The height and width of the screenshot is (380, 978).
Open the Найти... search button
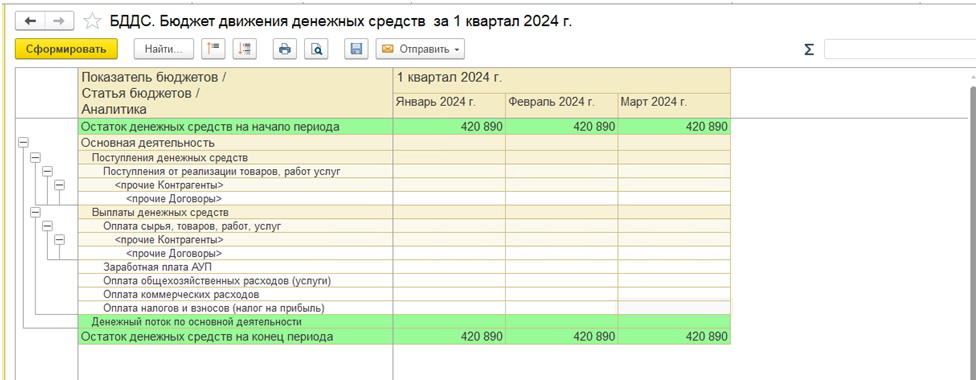click(x=163, y=49)
